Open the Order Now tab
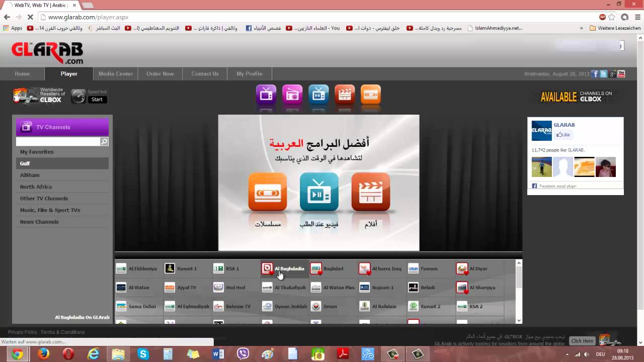 (160, 74)
